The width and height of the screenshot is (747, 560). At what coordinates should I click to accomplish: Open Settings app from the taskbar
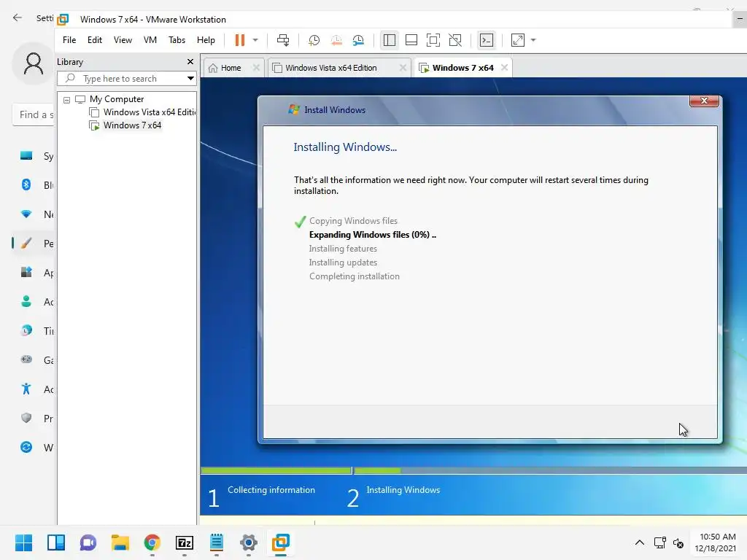click(x=248, y=542)
